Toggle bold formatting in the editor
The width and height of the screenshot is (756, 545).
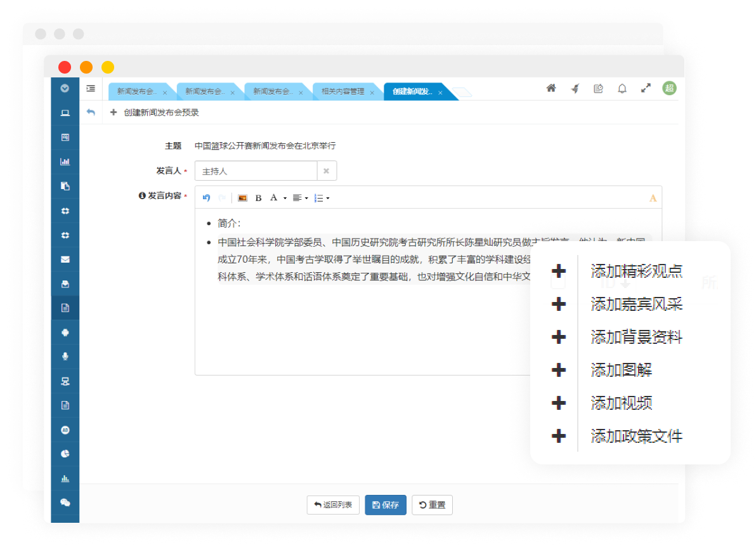point(258,198)
